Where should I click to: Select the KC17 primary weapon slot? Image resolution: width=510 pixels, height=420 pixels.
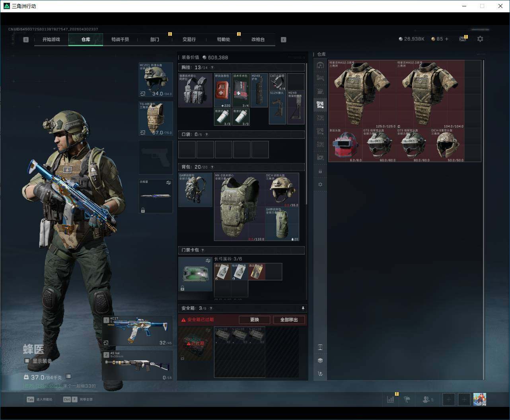coord(138,331)
